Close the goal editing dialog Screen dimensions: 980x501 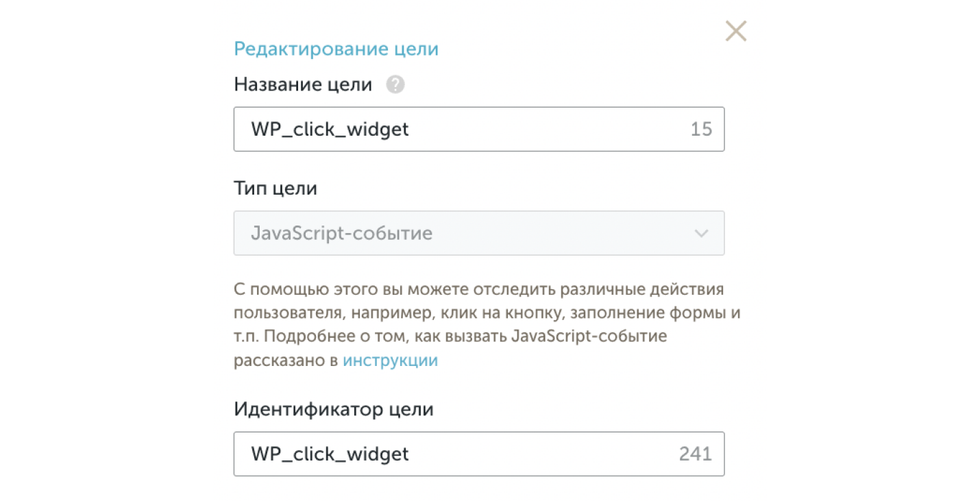(x=735, y=32)
